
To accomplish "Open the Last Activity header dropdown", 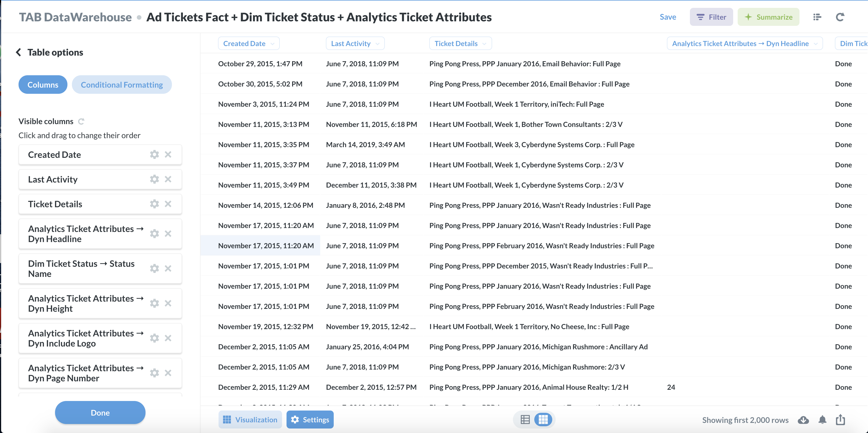I will click(355, 44).
